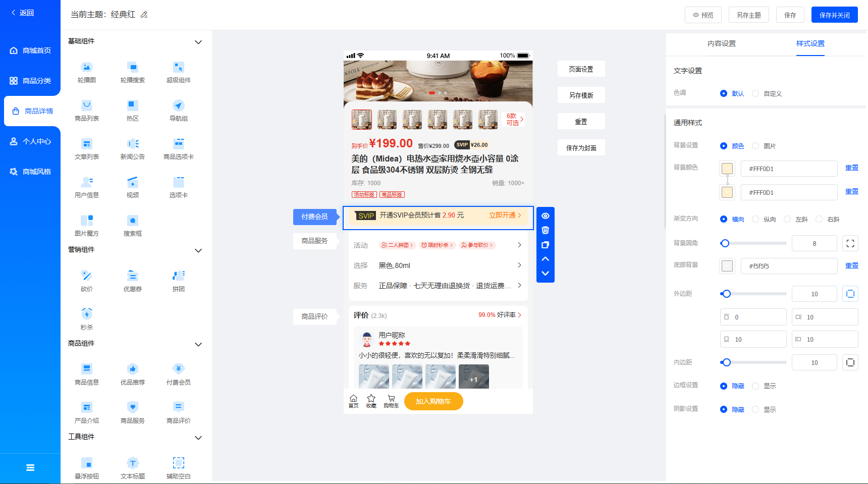Choose 默认 color tone option
The image size is (868, 484).
[x=732, y=93]
